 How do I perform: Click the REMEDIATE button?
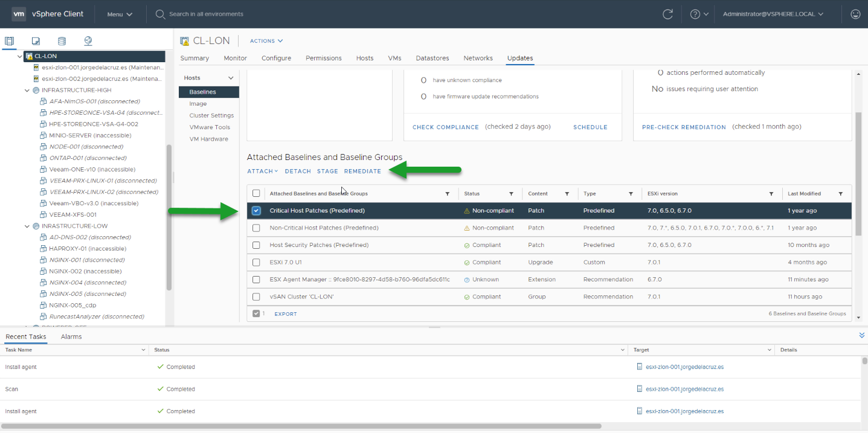pyautogui.click(x=362, y=171)
